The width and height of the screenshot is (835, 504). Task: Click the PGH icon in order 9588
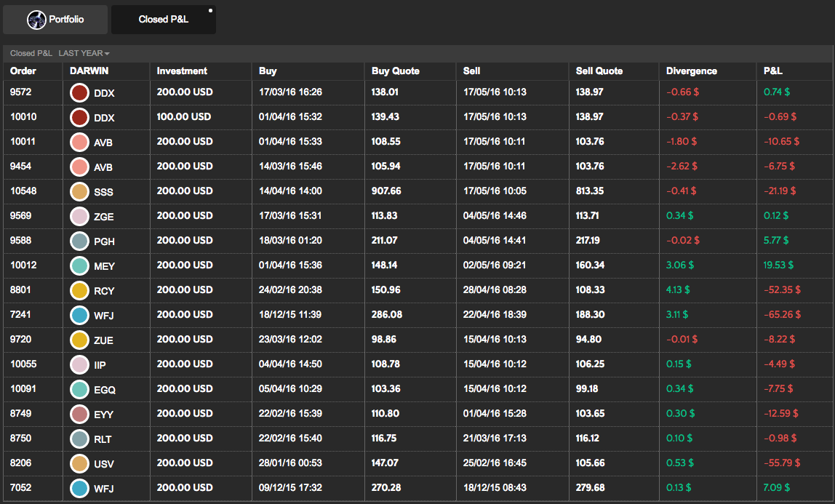click(x=79, y=241)
